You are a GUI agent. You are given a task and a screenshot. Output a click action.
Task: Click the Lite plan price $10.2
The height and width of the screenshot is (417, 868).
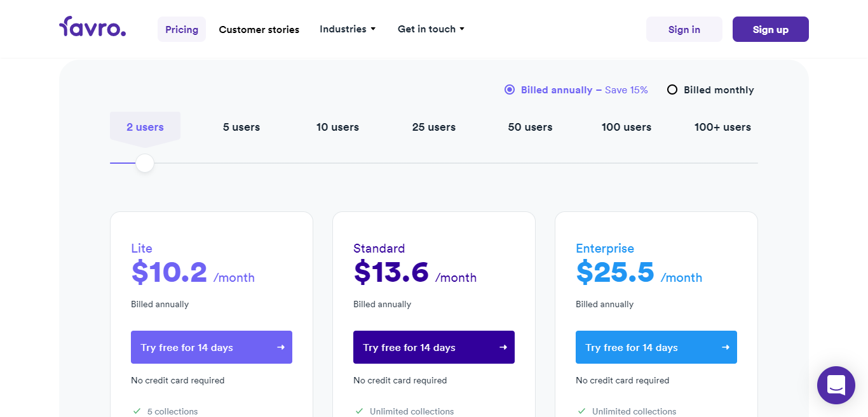click(169, 272)
